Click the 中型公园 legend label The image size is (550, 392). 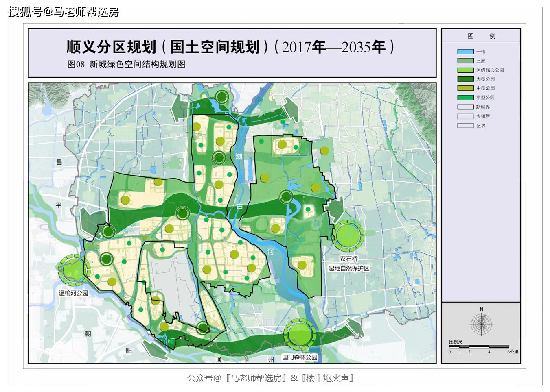486,88
